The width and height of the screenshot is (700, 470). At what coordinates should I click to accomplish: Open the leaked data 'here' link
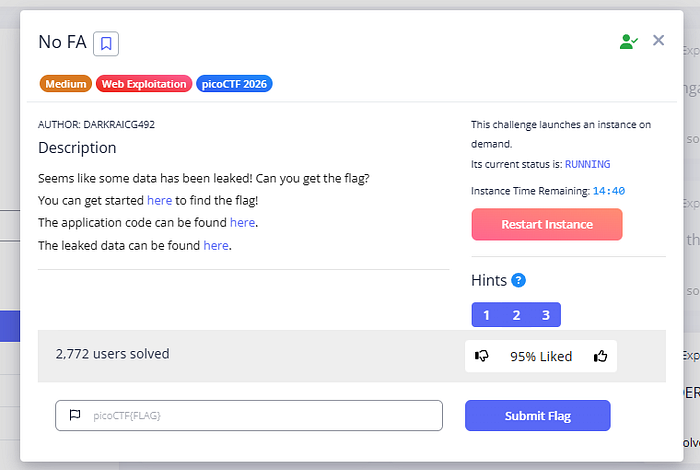click(216, 245)
